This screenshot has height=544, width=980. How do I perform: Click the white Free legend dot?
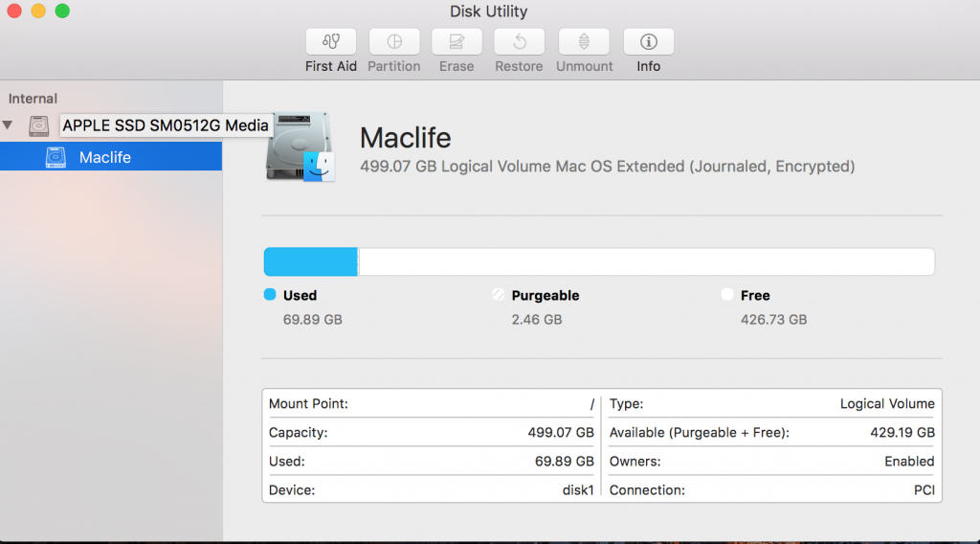tap(727, 295)
